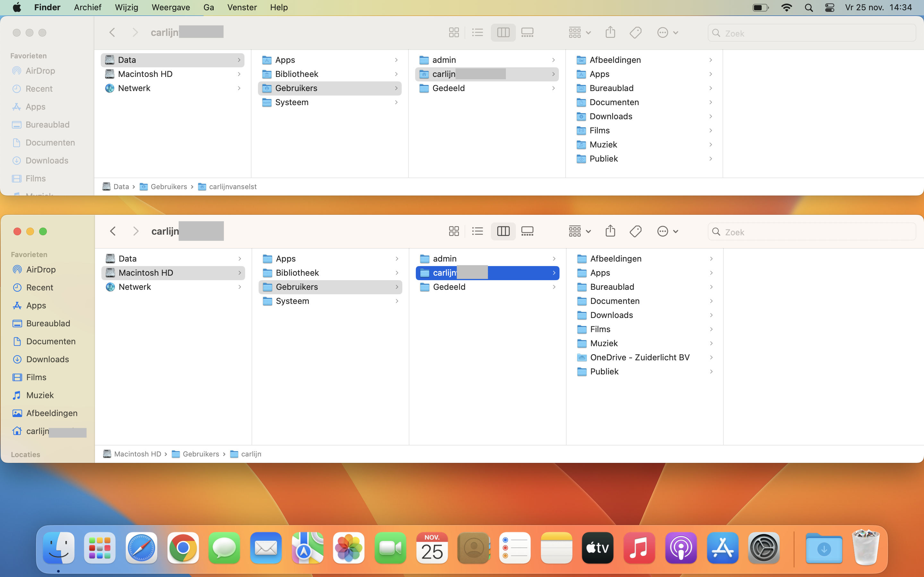Open the Podcasts app from the Dock
The width and height of the screenshot is (924, 577).
(681, 548)
